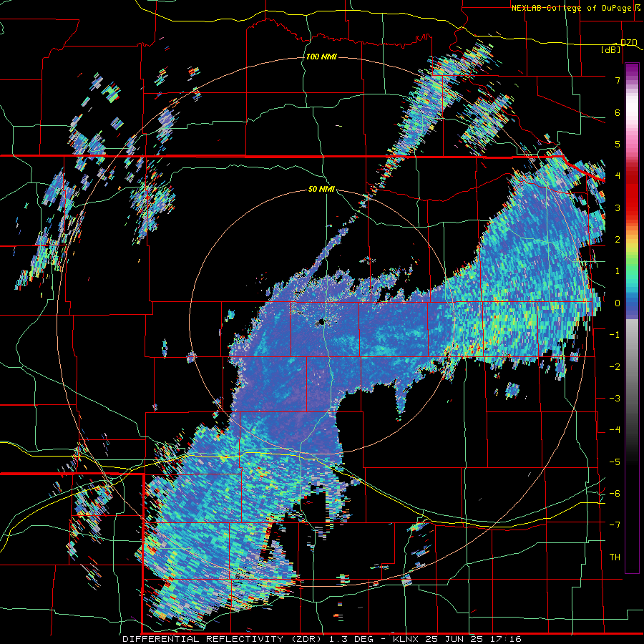This screenshot has width=644, height=644.
Task: Click the 4 value on the dB scale
Action: click(618, 176)
